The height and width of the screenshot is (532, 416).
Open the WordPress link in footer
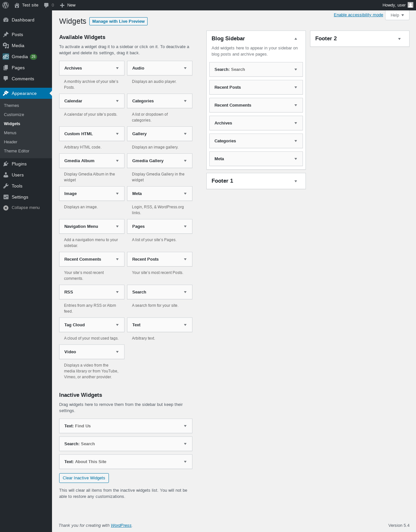(x=121, y=526)
